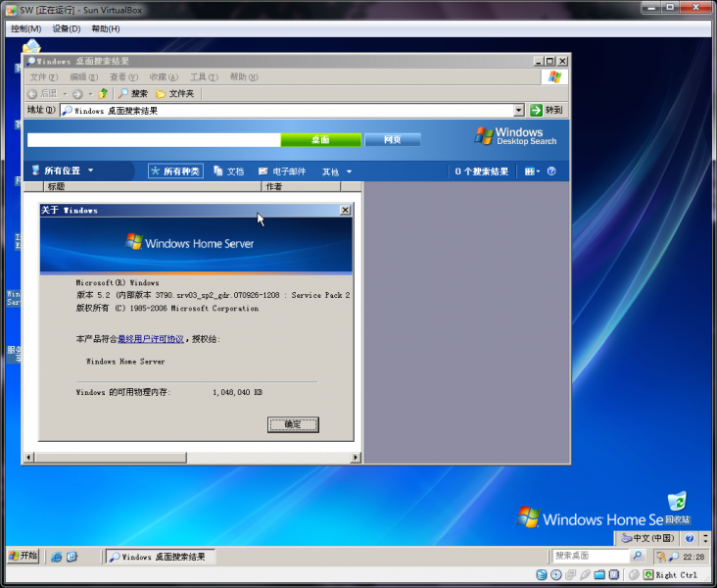Viewport: 717px width, 588px height.
Task: Click the Up folder icon in toolbar
Action: click(x=104, y=93)
